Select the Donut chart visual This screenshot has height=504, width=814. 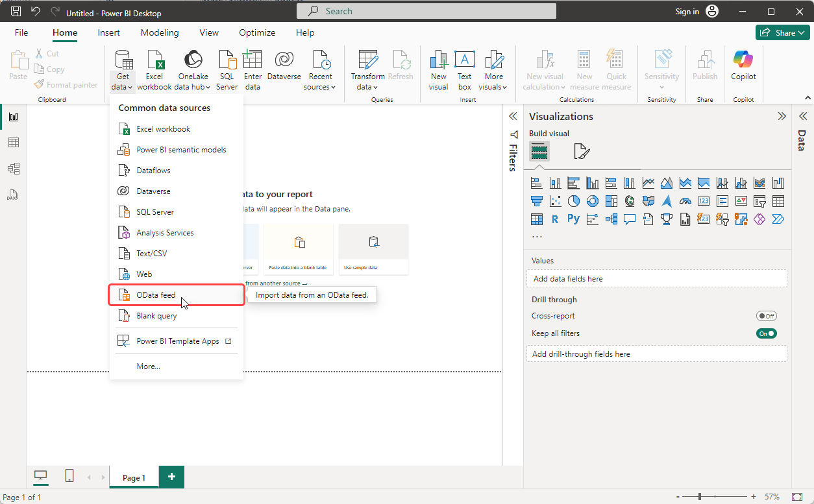pyautogui.click(x=592, y=201)
